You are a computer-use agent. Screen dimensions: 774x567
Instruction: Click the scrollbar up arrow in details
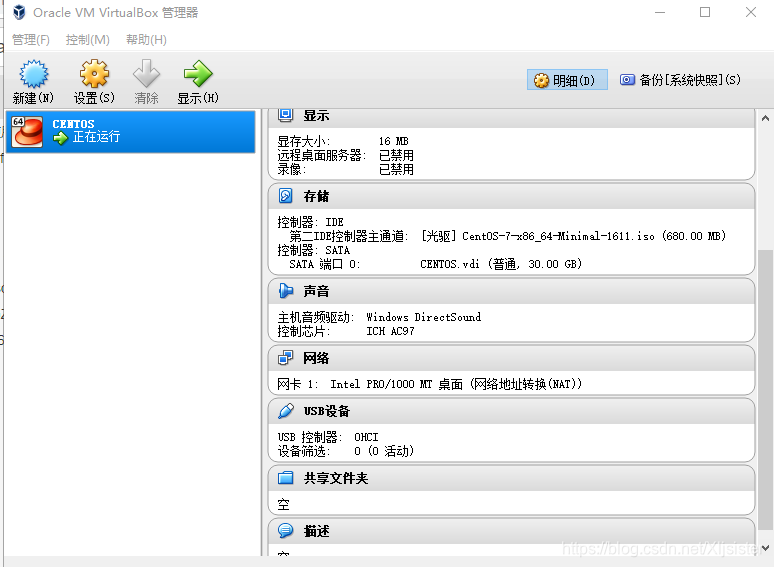[x=765, y=118]
